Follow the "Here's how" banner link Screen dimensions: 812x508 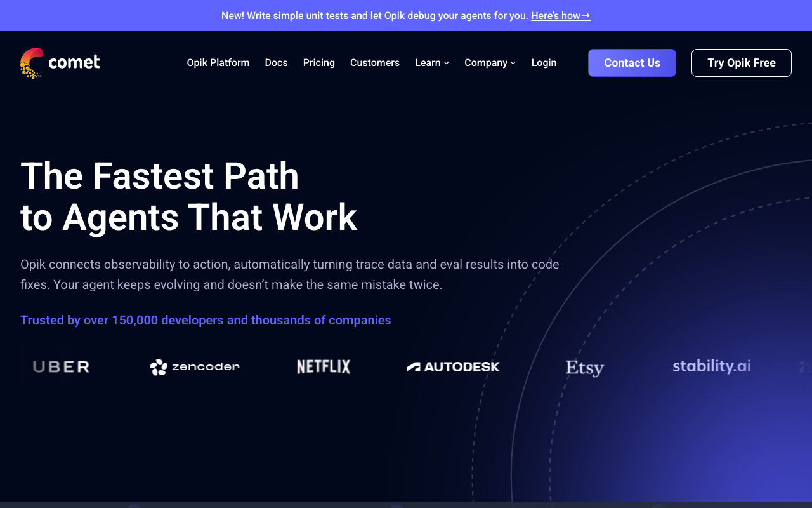pyautogui.click(x=561, y=15)
